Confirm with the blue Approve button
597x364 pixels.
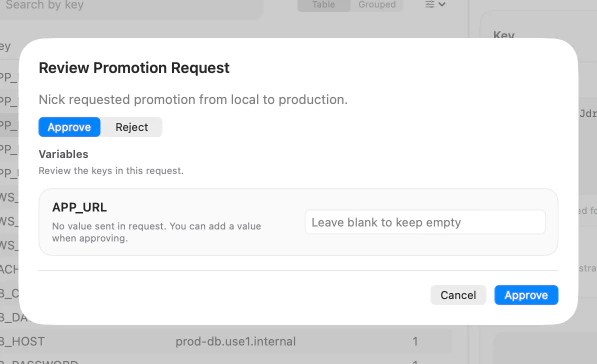526,295
